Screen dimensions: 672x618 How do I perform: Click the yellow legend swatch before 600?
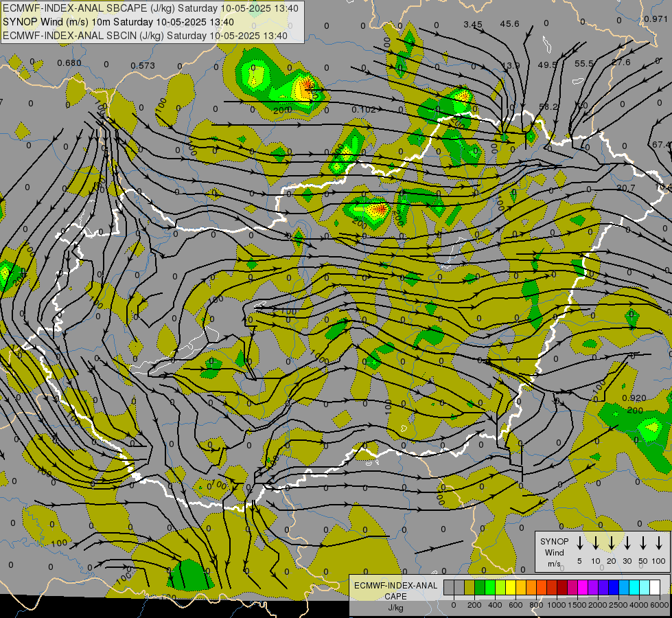coord(511,587)
